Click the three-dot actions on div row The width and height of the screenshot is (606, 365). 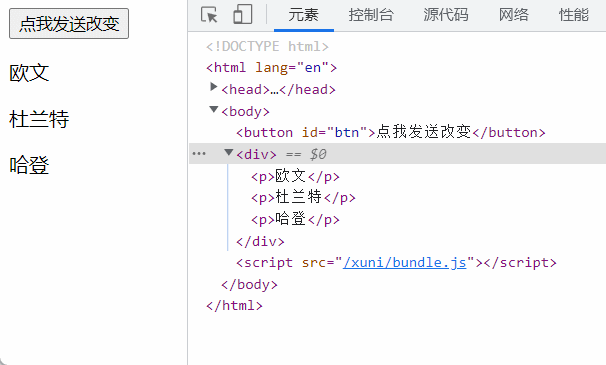199,154
